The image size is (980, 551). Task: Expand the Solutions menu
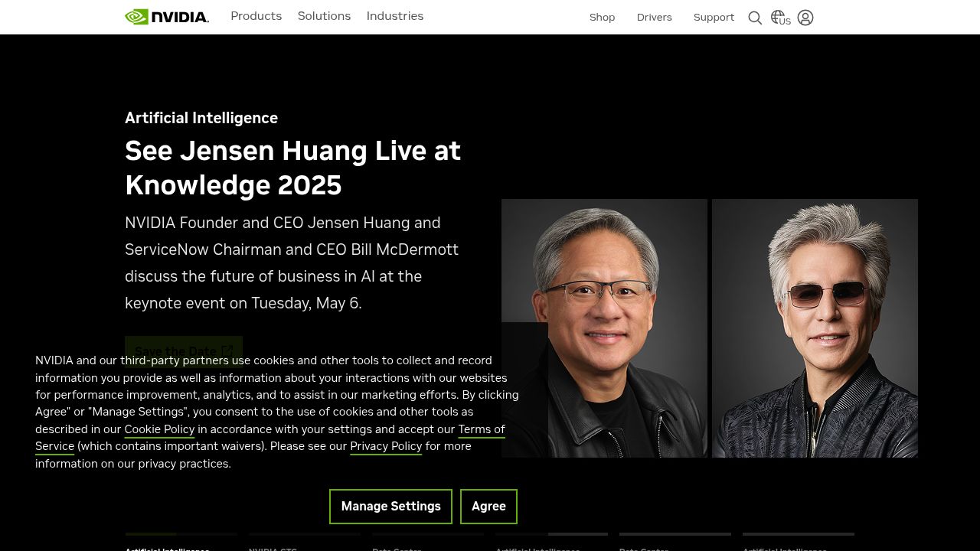pos(324,16)
